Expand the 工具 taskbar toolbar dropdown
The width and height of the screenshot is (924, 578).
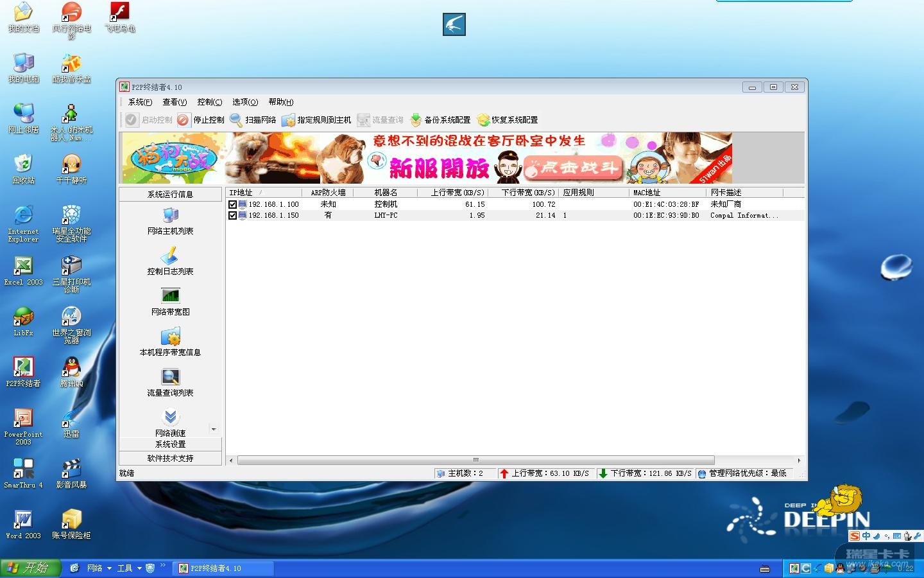point(139,568)
